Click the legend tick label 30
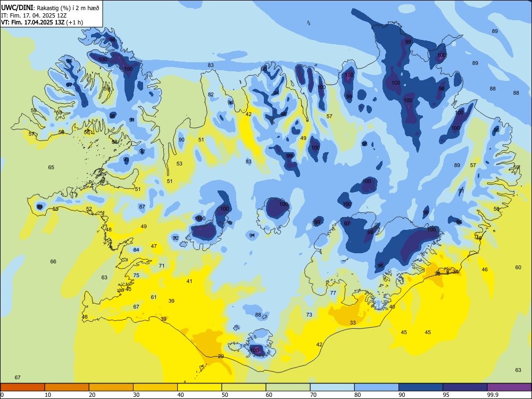Screen dimensions: 532x399 (136, 395)
